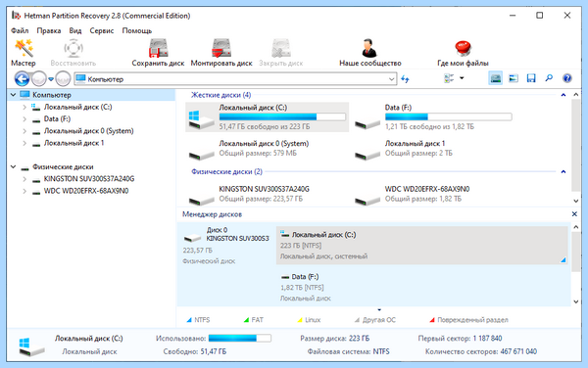Open the Сервис menu

pyautogui.click(x=102, y=30)
